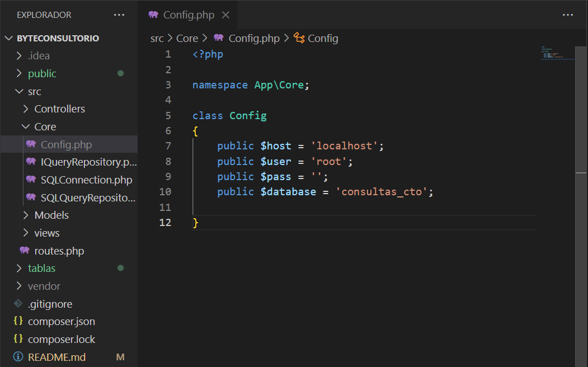Open Explorer panel more actions ellipsis
This screenshot has height=367, width=588.
[119, 15]
